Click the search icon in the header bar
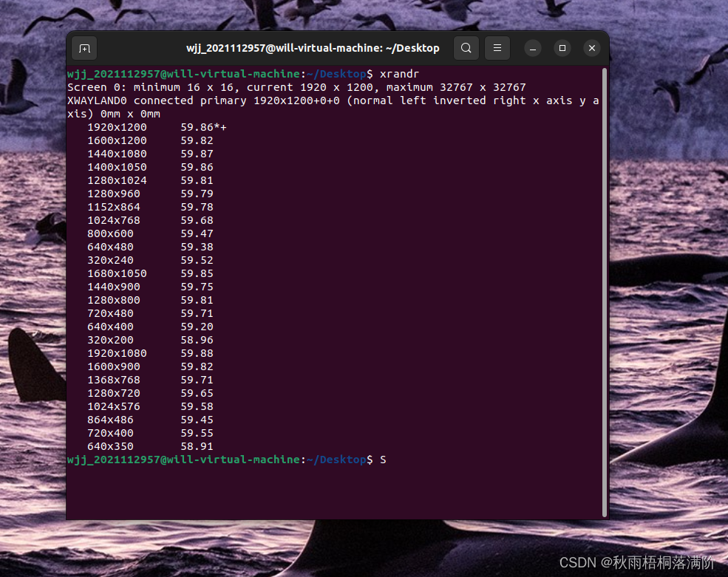 pyautogui.click(x=466, y=47)
